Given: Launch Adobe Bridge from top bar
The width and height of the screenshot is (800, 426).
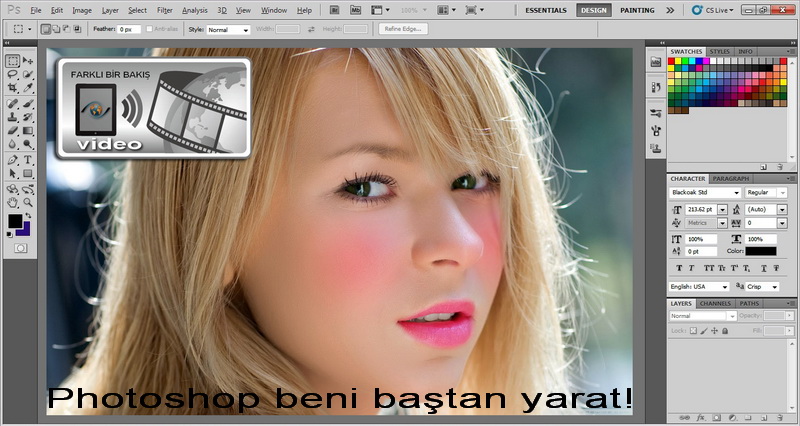Looking at the screenshot, I should pyautogui.click(x=334, y=10).
